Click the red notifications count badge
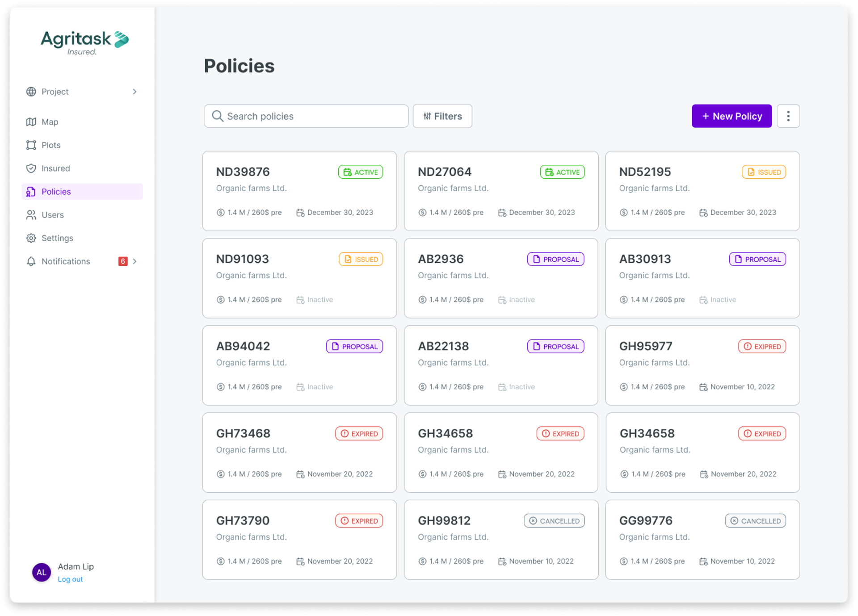 click(x=123, y=261)
